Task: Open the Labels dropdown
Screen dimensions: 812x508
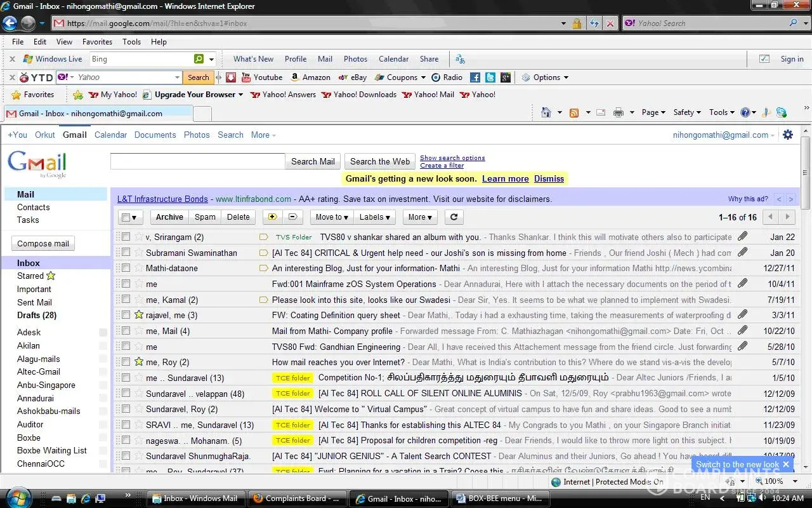Action: [374, 217]
